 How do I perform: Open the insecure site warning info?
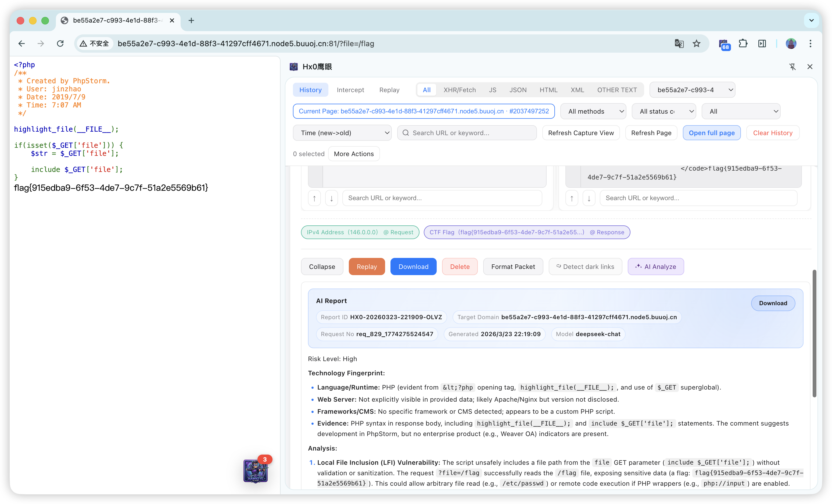pyautogui.click(x=95, y=44)
